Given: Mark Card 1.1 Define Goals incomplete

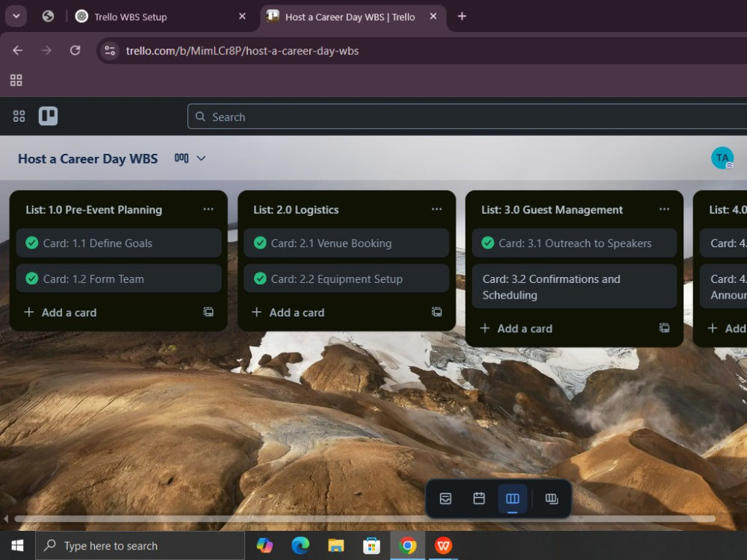Looking at the screenshot, I should click(x=32, y=243).
